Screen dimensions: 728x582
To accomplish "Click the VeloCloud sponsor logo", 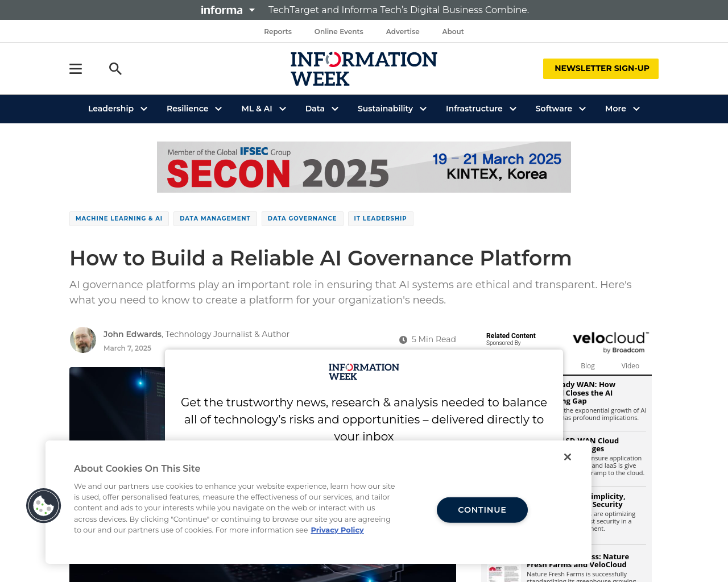I will (610, 342).
